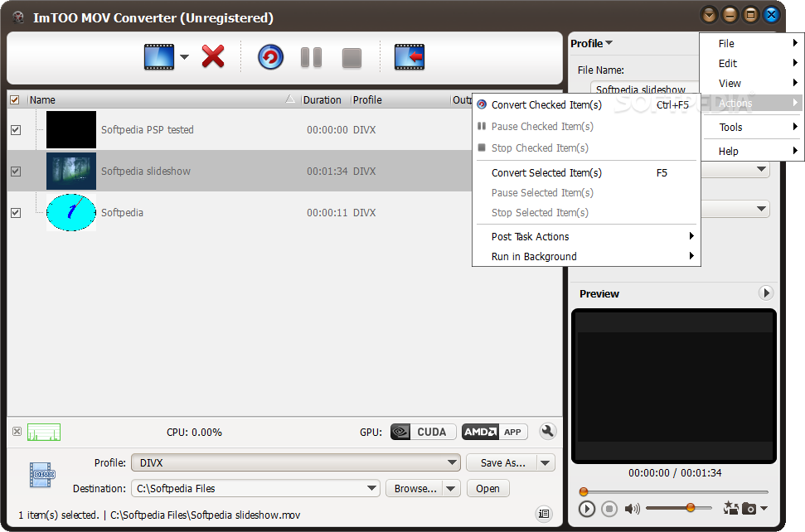Select the forest Softpedia slideshow thumbnail
The height and width of the screenshot is (532, 805).
[70, 171]
